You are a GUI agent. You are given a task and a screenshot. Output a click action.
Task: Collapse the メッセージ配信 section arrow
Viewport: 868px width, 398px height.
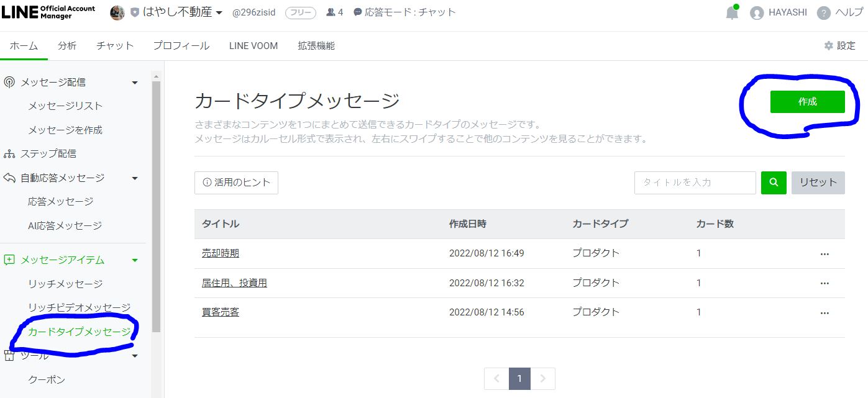[135, 83]
